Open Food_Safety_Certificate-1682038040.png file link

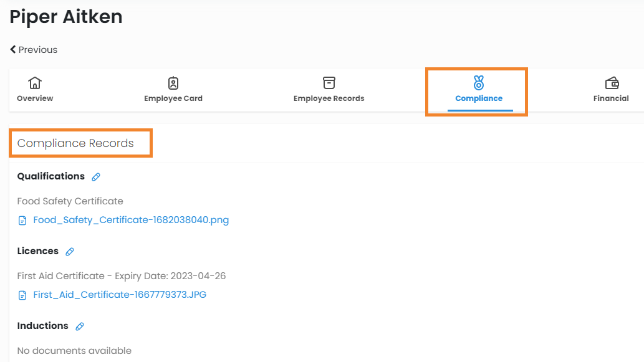[131, 220]
